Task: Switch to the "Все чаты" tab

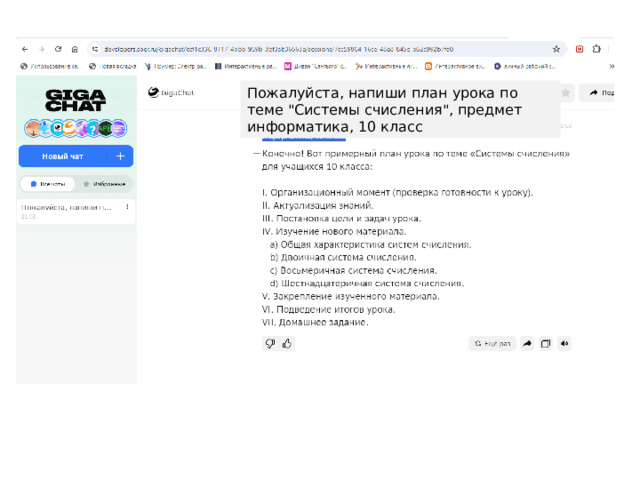Action: tap(48, 184)
